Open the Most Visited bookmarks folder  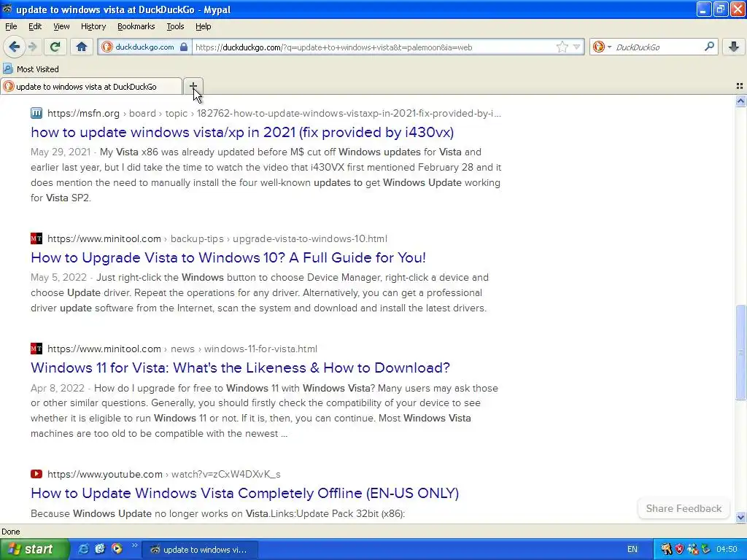click(31, 69)
